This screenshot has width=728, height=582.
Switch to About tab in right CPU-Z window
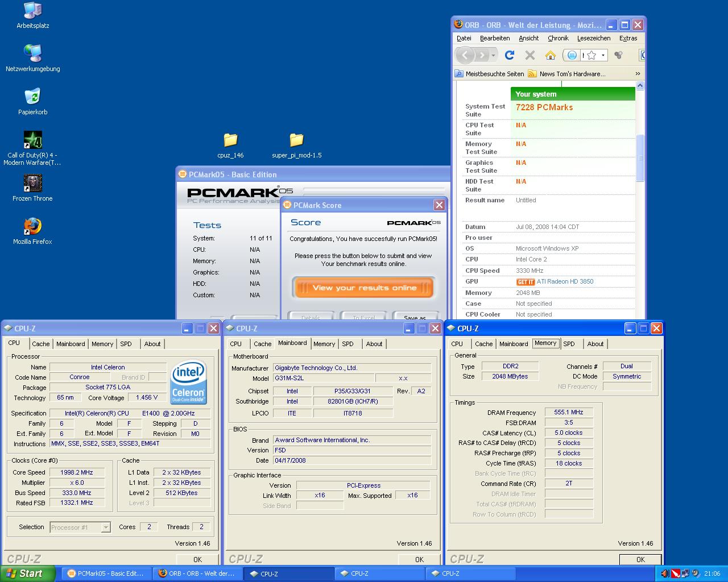(x=595, y=344)
